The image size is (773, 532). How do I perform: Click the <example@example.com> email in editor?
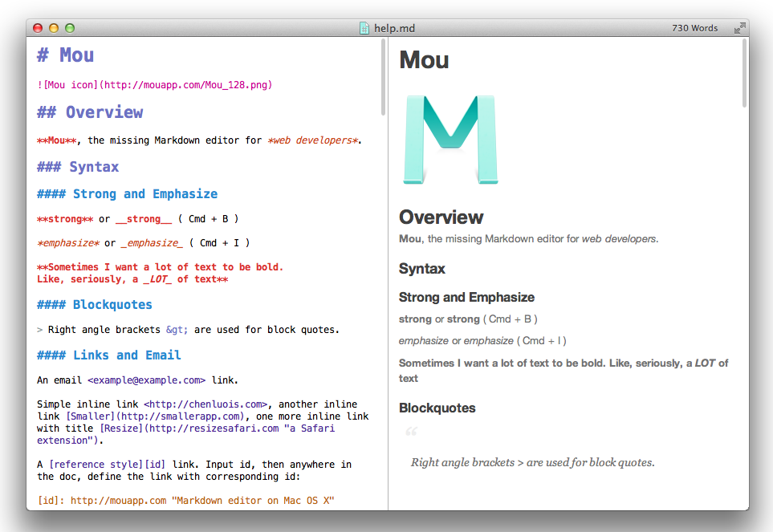click(146, 380)
